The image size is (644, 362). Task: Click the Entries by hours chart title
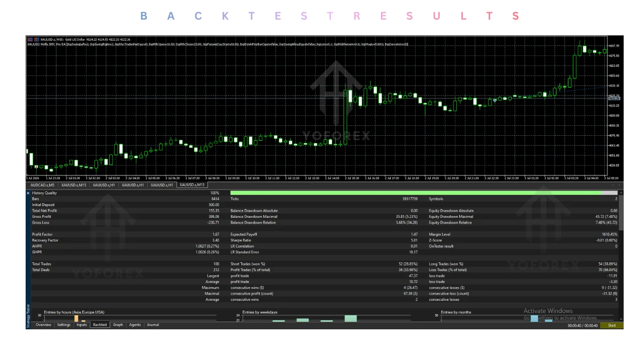coord(74,312)
